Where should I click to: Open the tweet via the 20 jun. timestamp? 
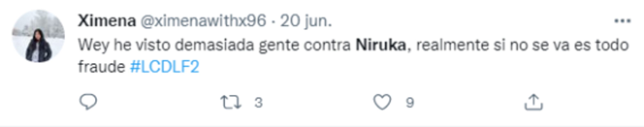point(306,21)
